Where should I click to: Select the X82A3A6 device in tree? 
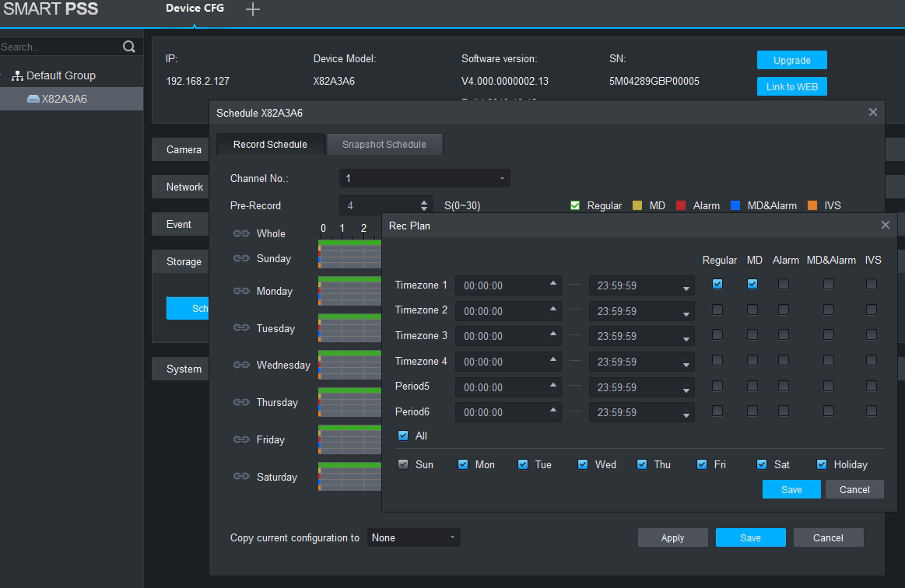coord(64,99)
